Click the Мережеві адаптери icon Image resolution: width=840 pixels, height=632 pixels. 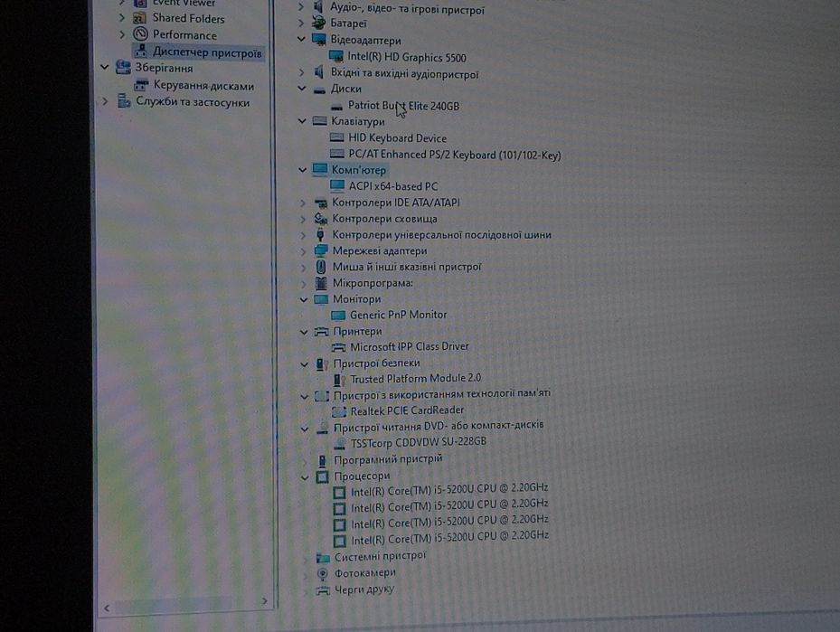tap(321, 250)
